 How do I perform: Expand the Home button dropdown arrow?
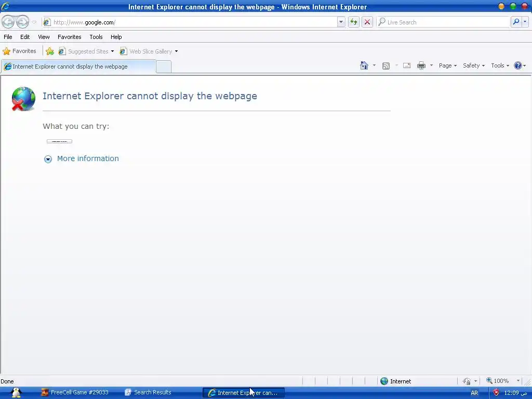374,65
